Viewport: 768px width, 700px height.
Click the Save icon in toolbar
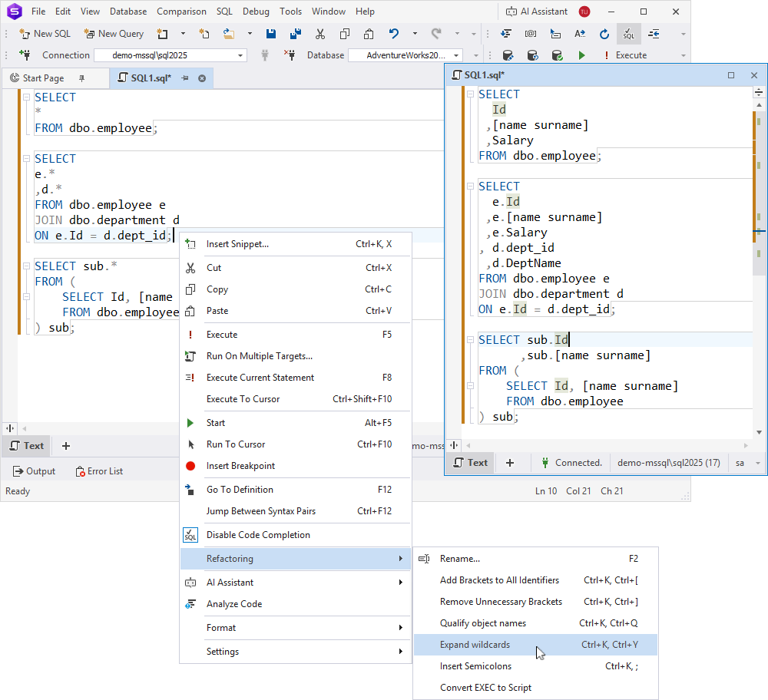point(271,34)
